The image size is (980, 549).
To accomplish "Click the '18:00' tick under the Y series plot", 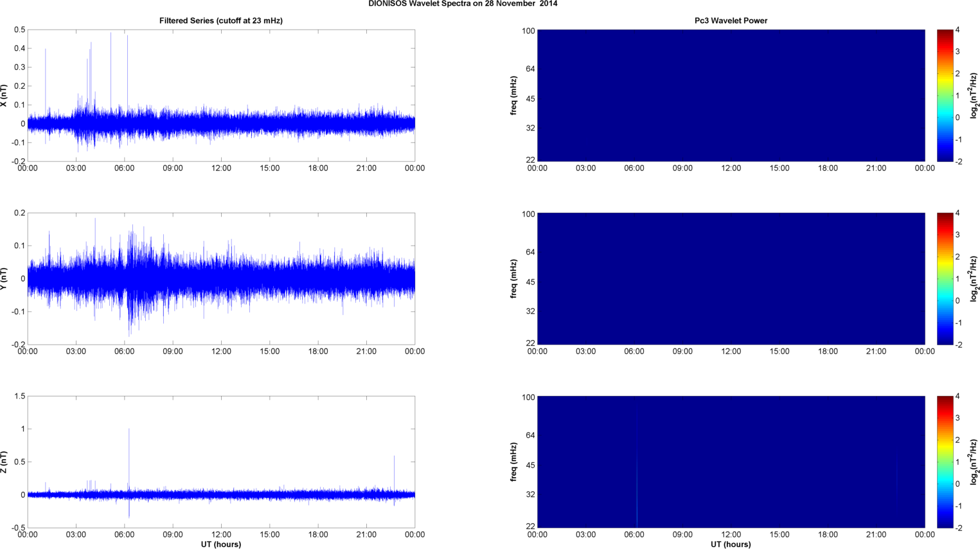I will tap(318, 352).
